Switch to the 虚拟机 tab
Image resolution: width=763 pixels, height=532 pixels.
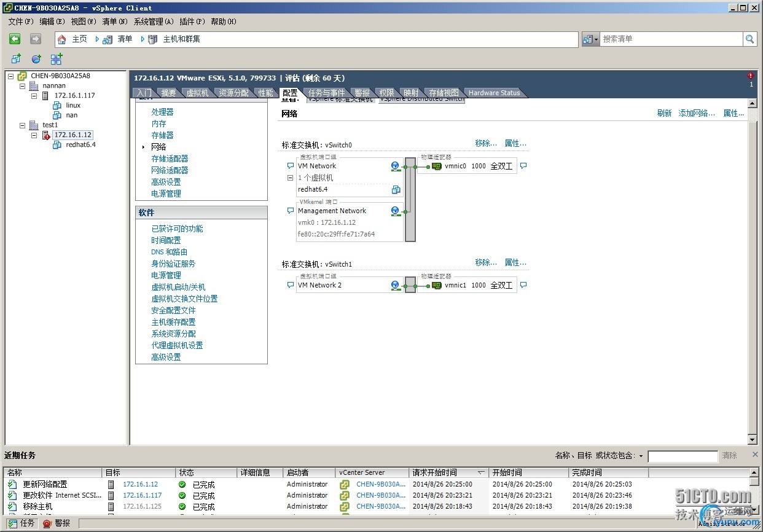tap(197, 93)
